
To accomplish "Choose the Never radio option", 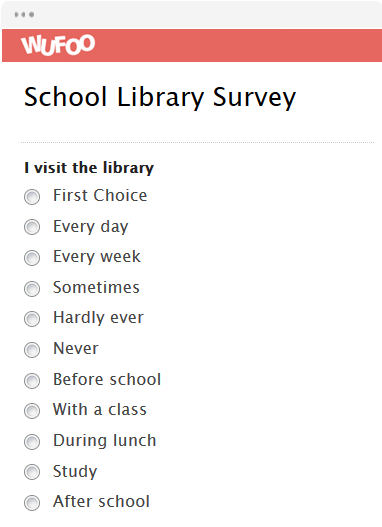I will 32,350.
